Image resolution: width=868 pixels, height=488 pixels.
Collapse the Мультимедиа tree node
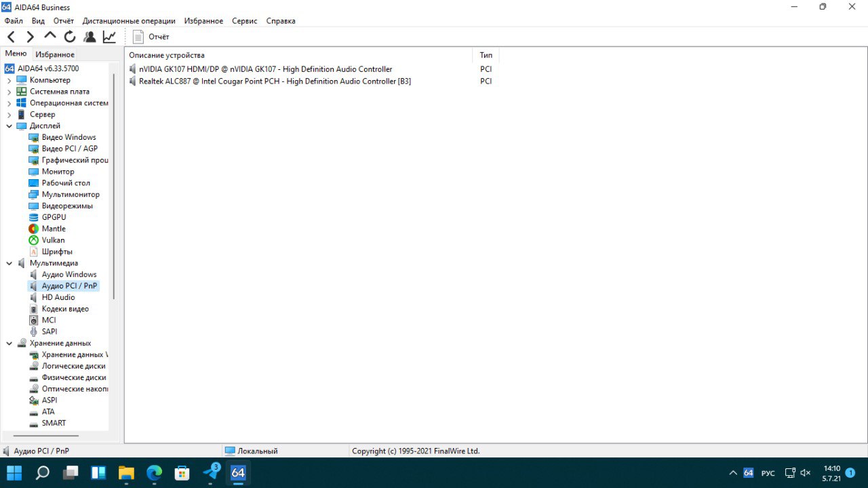click(9, 263)
